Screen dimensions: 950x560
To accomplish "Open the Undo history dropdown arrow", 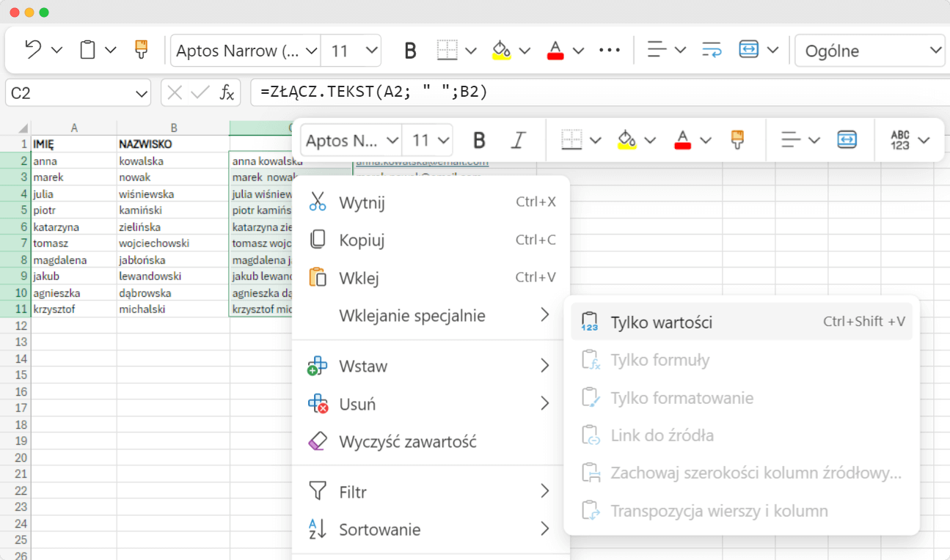I will tap(56, 51).
